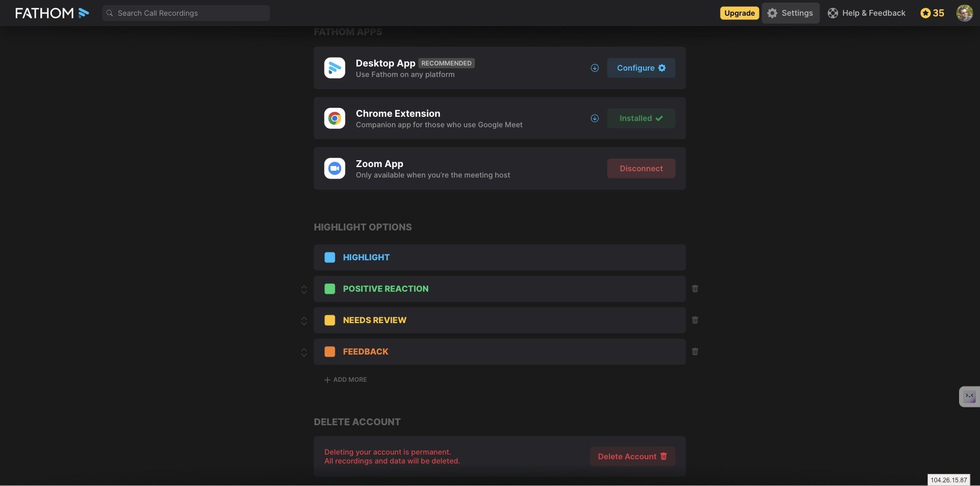Viewport: 980px width, 486px height.
Task: Click the orange FEEDBACK color swatch
Action: [330, 351]
